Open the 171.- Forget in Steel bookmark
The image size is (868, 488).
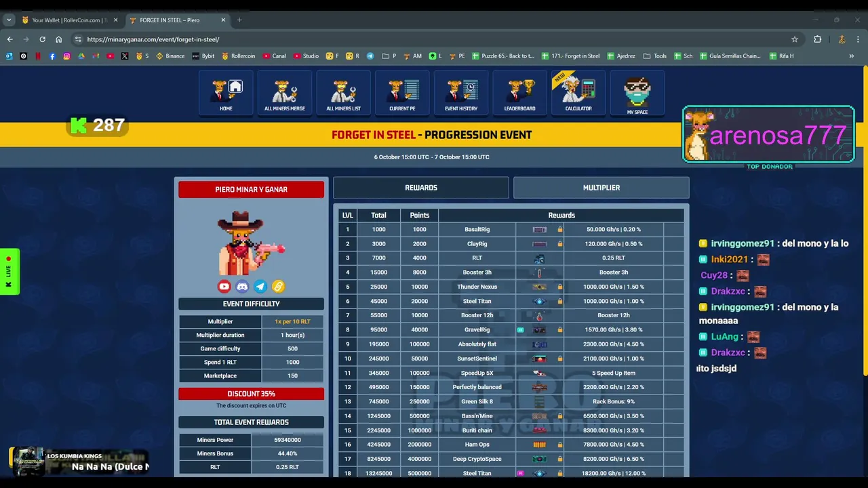point(570,56)
